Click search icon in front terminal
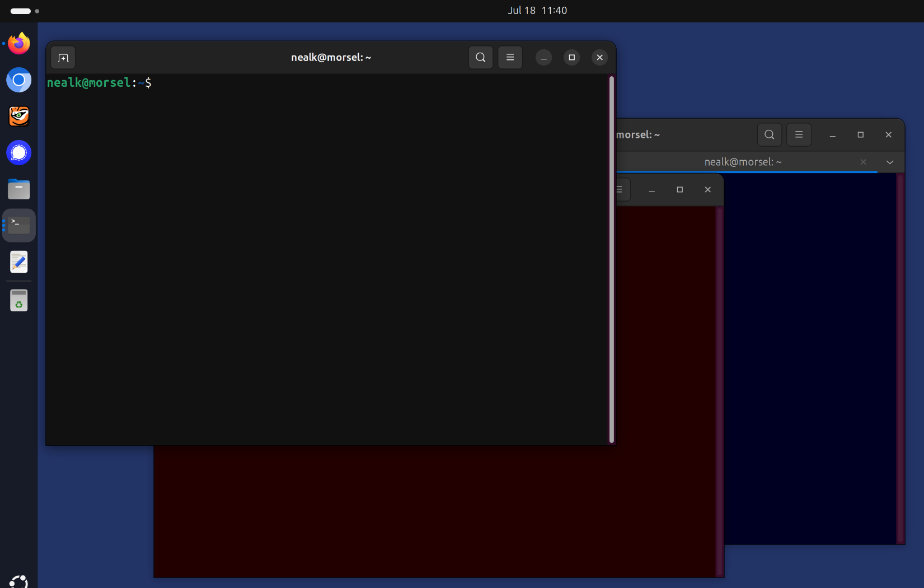 (x=480, y=57)
